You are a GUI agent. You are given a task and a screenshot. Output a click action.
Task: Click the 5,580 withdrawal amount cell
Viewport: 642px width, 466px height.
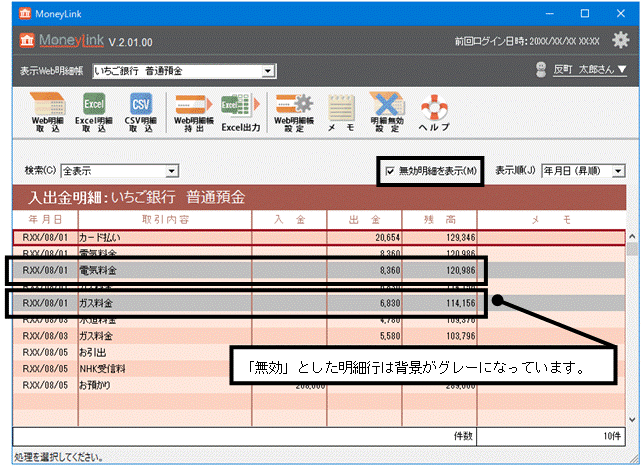364,336
